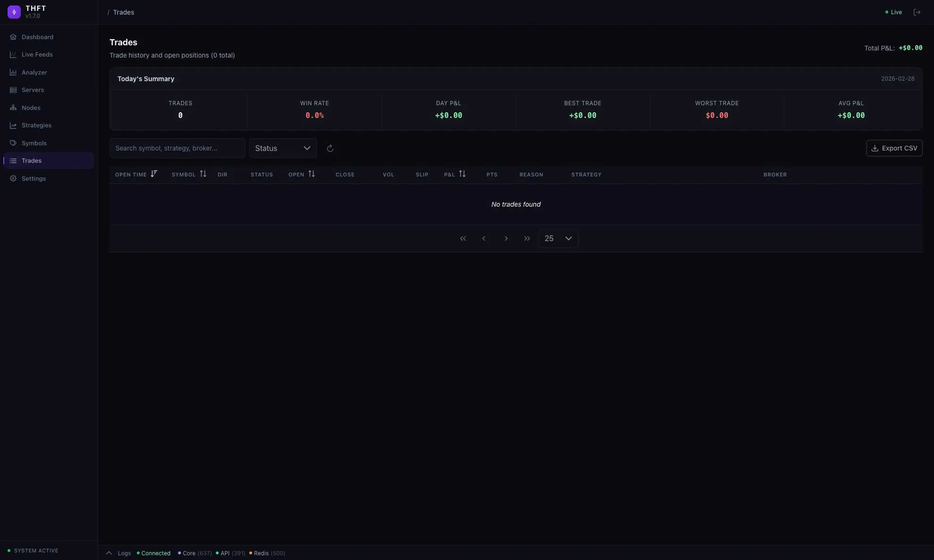Image resolution: width=934 pixels, height=560 pixels.
Task: Click the logout icon at top right
Action: [917, 12]
